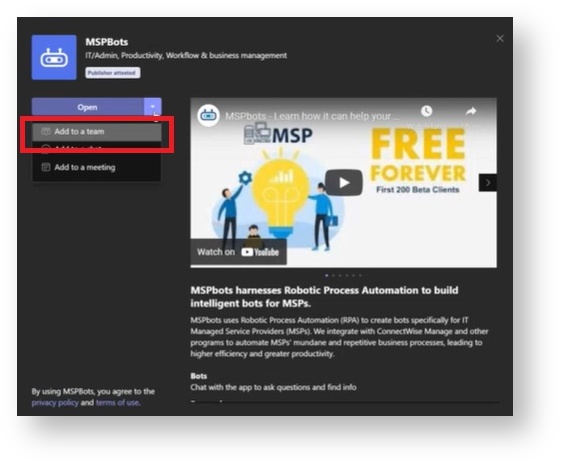This screenshot has height=464, width=561.
Task: Play the MSPbots YouTube video
Action: click(343, 182)
